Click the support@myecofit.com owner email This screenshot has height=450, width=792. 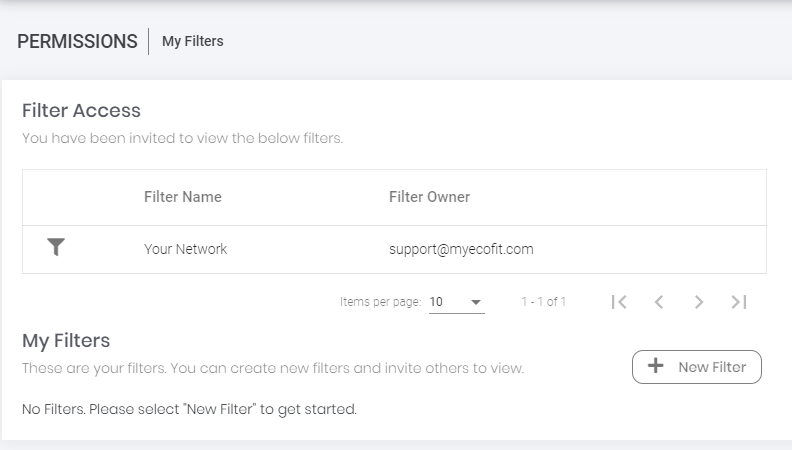461,249
